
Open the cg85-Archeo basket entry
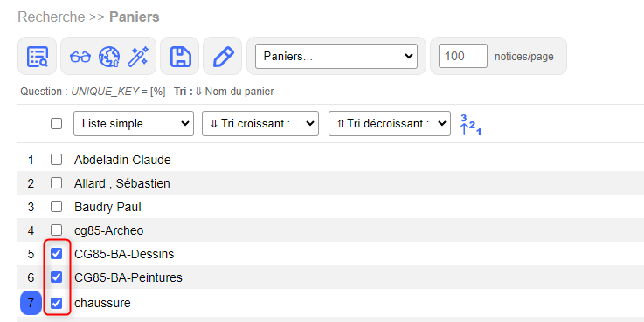coord(109,230)
